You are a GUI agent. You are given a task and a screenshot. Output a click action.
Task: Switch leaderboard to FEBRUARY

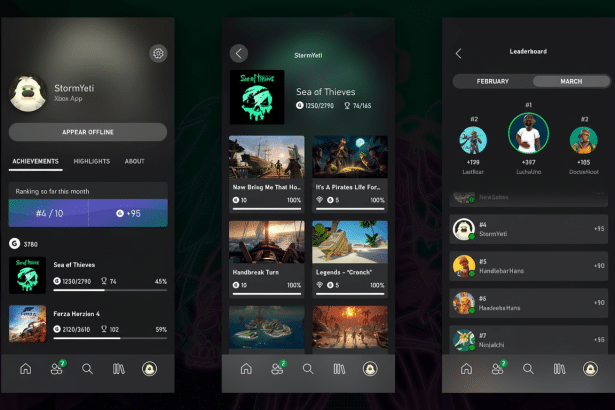click(493, 81)
